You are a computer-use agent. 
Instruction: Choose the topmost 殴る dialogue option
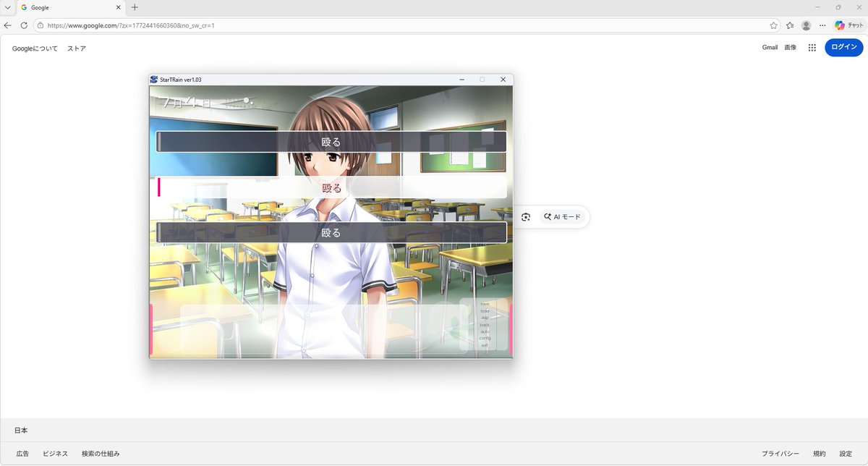point(331,142)
